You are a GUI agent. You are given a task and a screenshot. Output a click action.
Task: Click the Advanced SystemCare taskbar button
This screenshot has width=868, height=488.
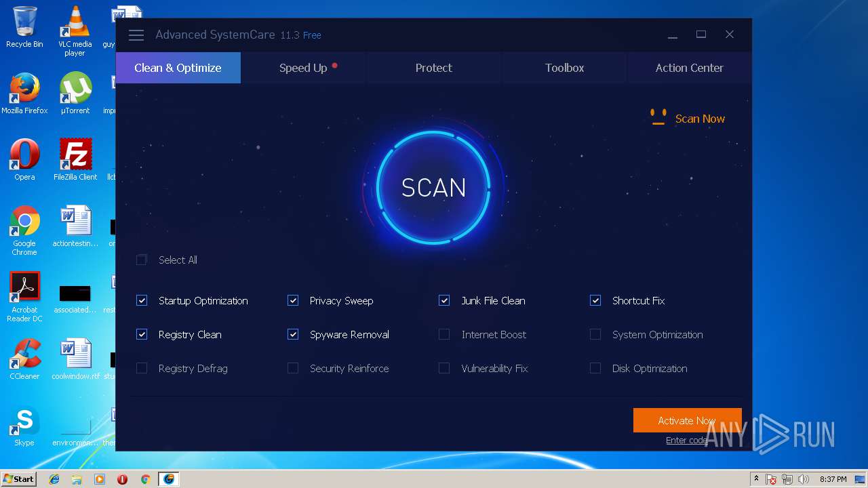pyautogui.click(x=169, y=479)
